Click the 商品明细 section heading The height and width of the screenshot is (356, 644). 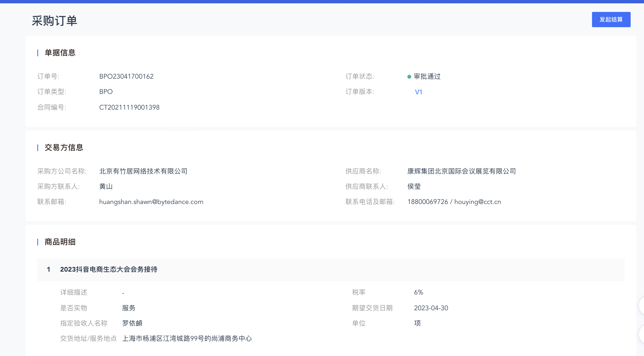60,242
